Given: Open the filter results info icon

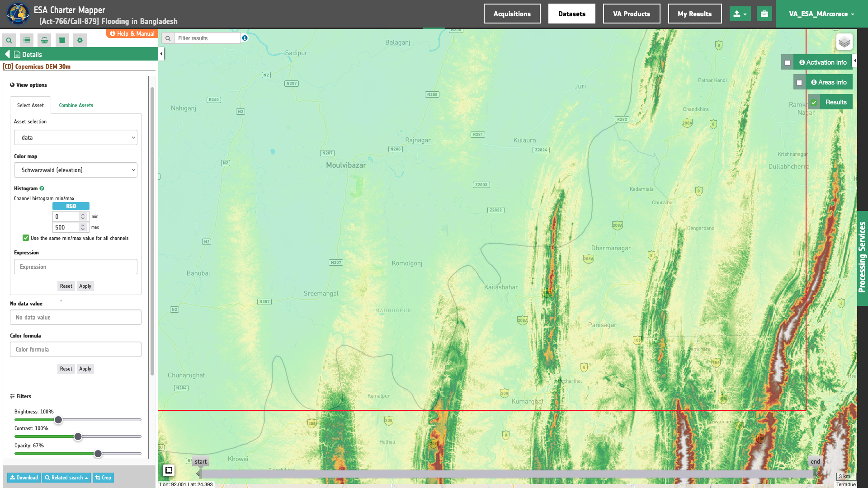Looking at the screenshot, I should click(x=245, y=38).
